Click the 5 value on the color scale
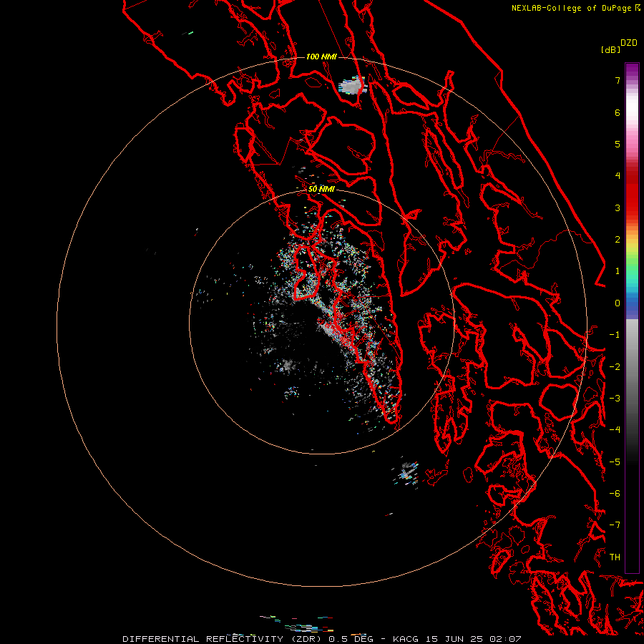Image resolution: width=644 pixels, height=644 pixels. pos(618,144)
